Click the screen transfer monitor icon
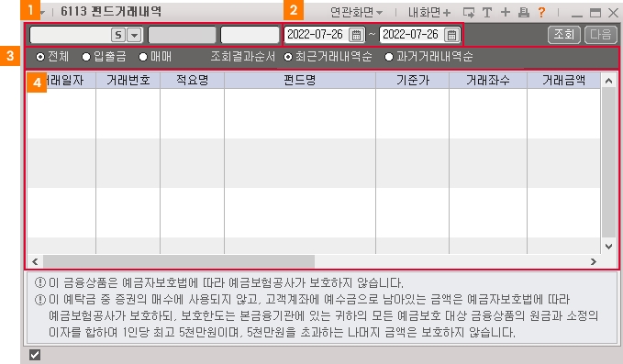This screenshot has height=364, width=623. (x=469, y=13)
